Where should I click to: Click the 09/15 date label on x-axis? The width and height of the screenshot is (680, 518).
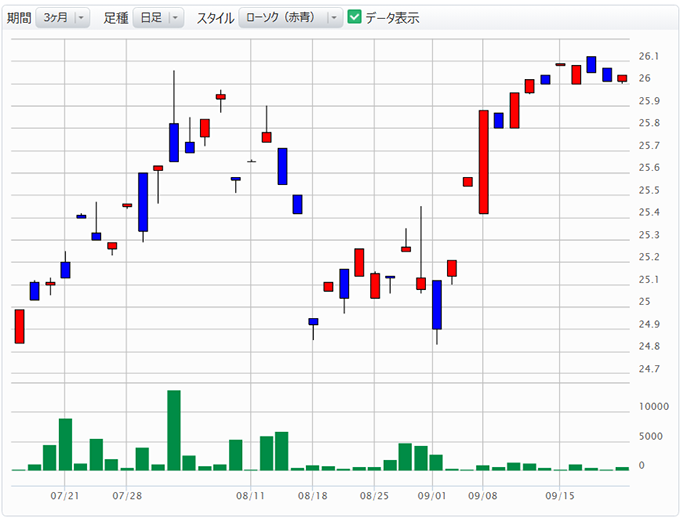tap(560, 495)
